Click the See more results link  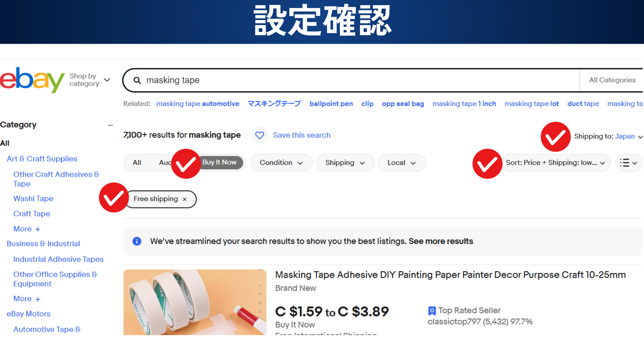pos(441,241)
